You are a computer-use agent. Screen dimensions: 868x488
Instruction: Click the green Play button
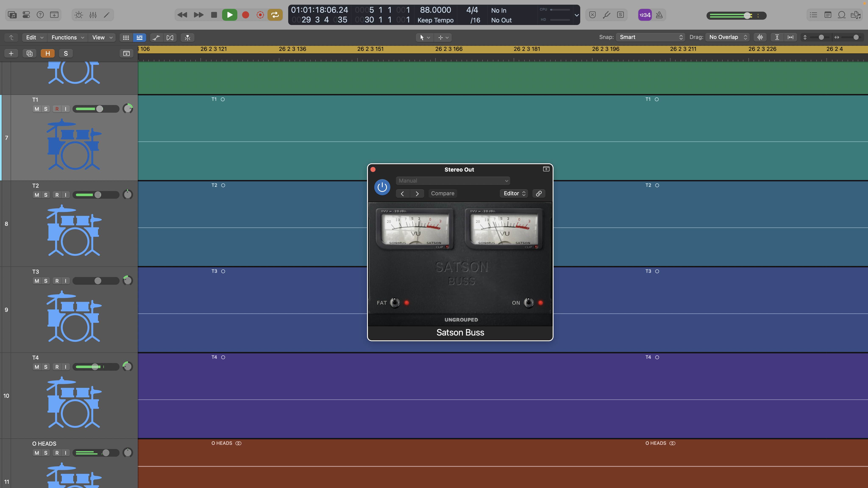point(230,15)
